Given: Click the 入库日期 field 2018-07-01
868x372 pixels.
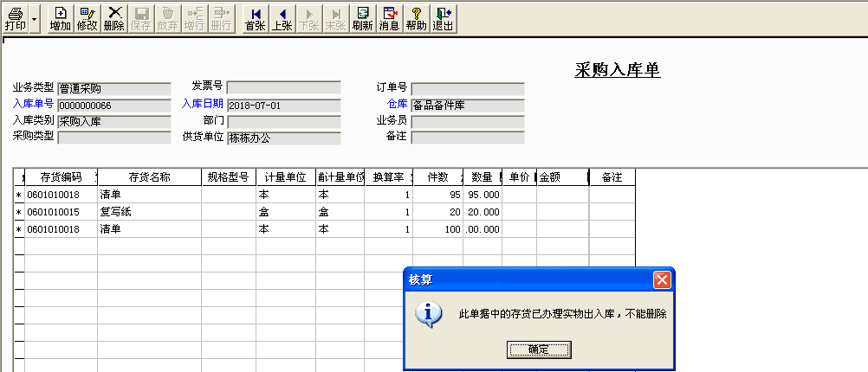Looking at the screenshot, I should (x=284, y=106).
